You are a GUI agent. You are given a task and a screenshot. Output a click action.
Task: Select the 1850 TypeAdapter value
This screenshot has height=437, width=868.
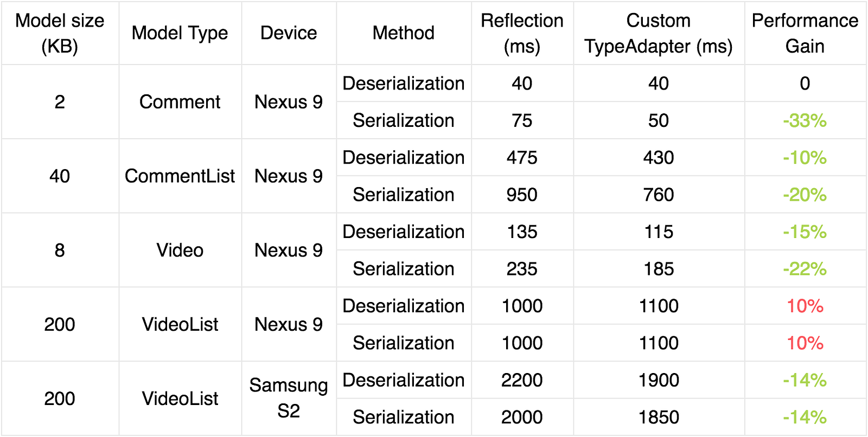[x=659, y=417]
